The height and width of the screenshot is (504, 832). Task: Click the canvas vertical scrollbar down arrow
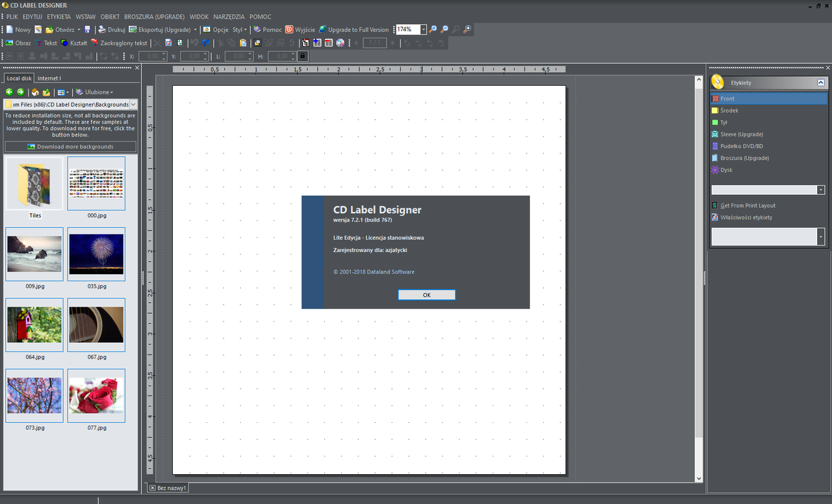(x=699, y=478)
